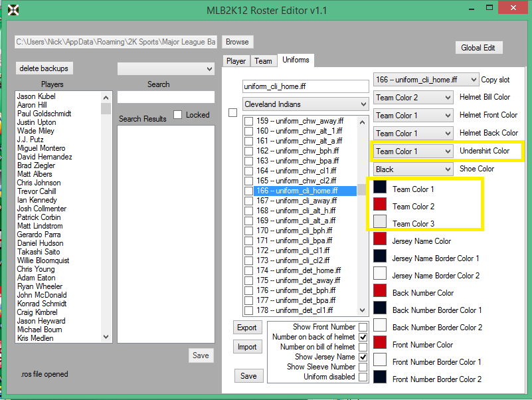
Task: Change Jersey Name Border Color 2 swatch
Action: pos(380,273)
